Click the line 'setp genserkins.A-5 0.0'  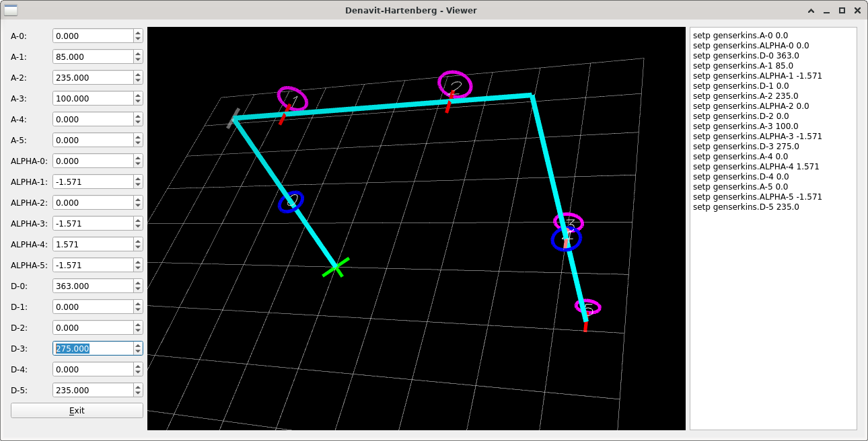(740, 187)
